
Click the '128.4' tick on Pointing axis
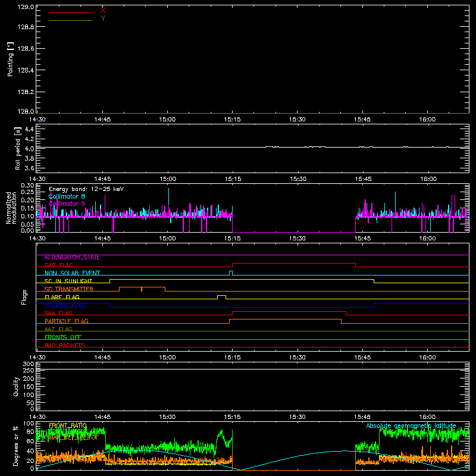(x=26, y=70)
